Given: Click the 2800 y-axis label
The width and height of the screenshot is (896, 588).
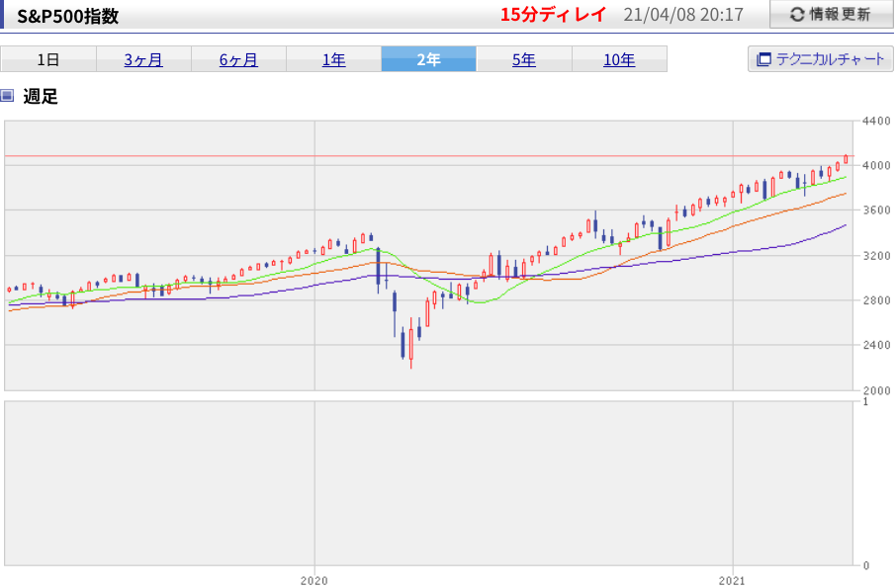Looking at the screenshot, I should click(876, 300).
